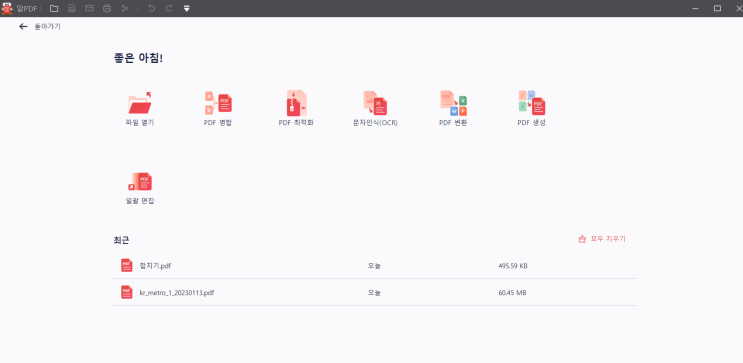Open the 일괄 편집 batch edit icon
The image size is (743, 363).
point(140,182)
